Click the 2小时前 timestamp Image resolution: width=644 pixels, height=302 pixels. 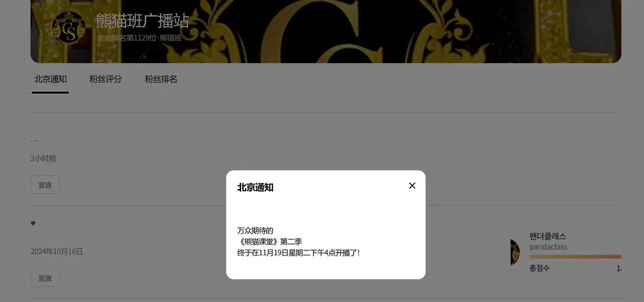43,159
